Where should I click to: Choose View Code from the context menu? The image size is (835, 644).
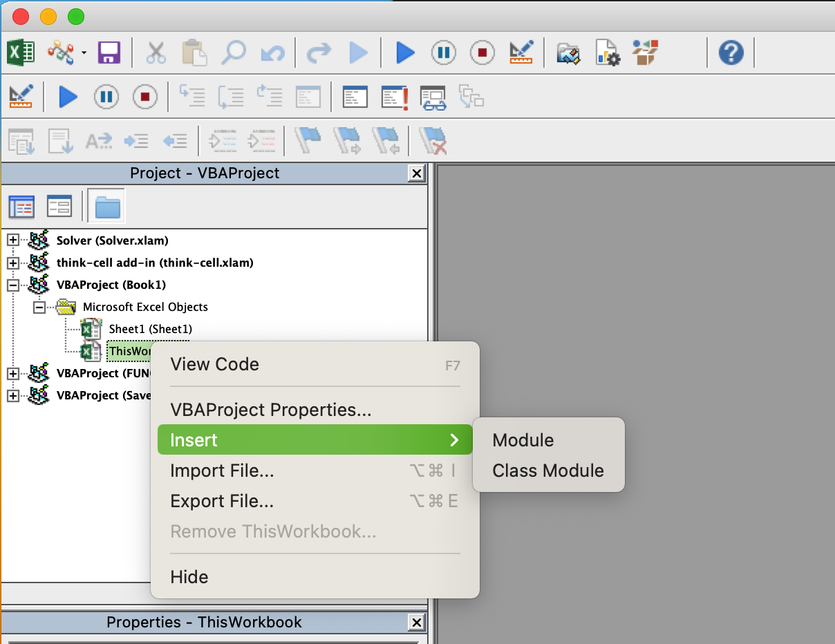[315, 364]
